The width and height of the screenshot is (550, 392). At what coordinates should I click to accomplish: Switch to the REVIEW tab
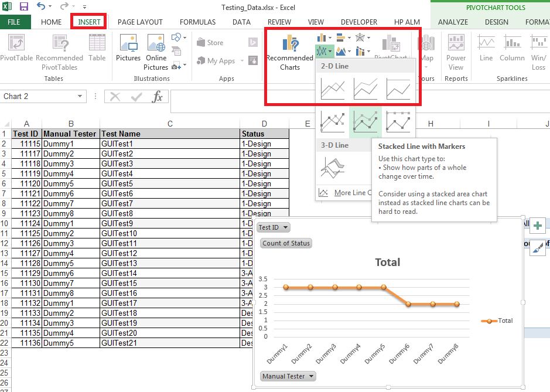point(279,22)
